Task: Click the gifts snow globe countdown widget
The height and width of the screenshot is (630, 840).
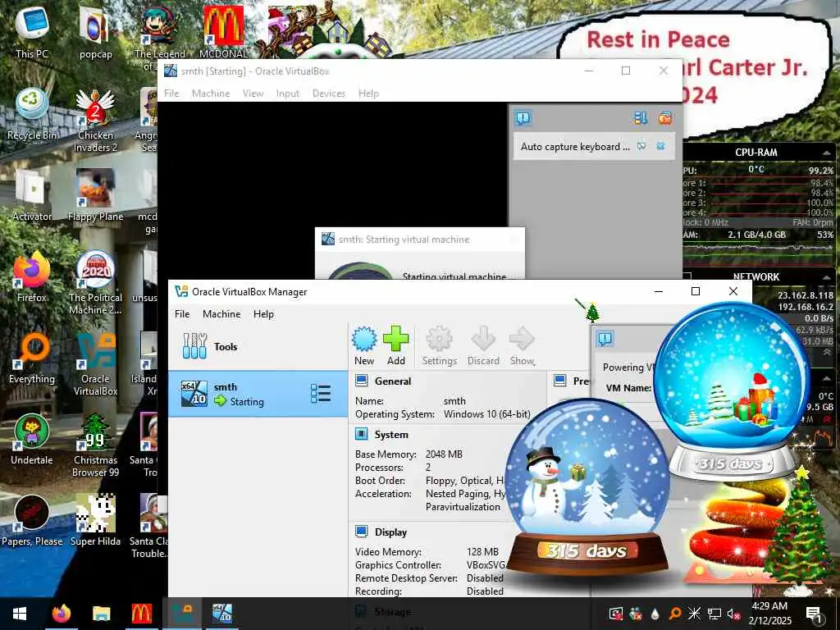Action: tap(733, 391)
